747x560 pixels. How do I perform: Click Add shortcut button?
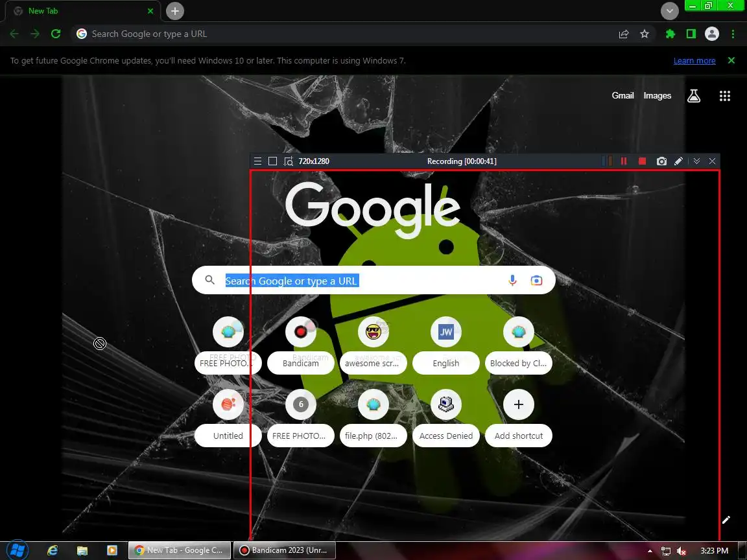click(518, 417)
